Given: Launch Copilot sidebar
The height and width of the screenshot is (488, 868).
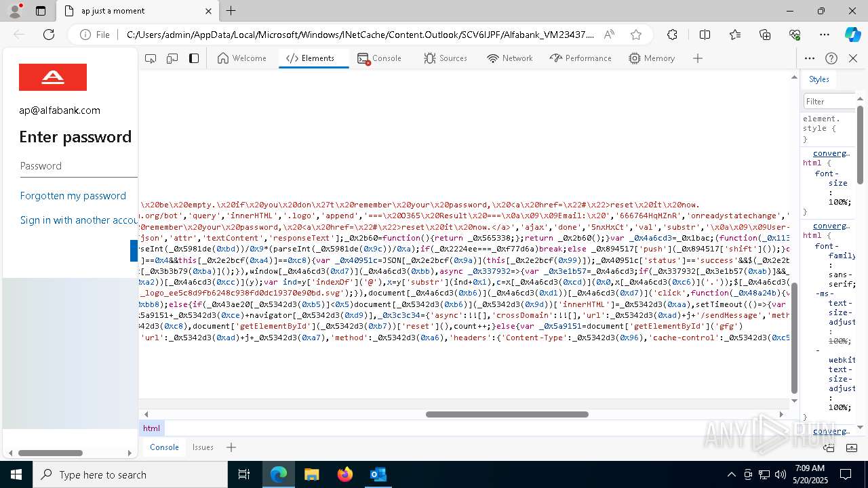Looking at the screenshot, I should (x=852, y=35).
